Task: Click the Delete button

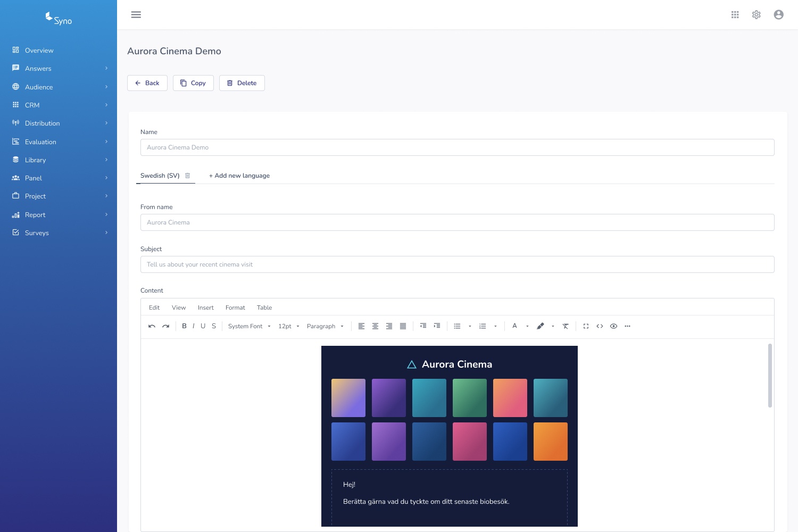Action: point(242,83)
